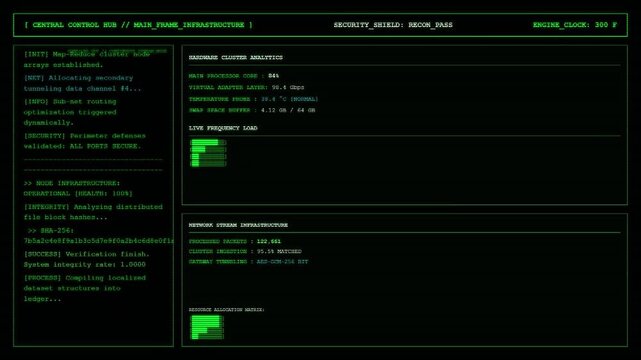
Task: Click the PROCESSED PACKETS count value
Action: [269, 241]
